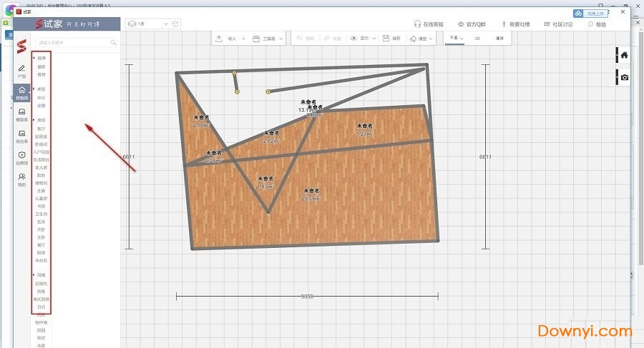This screenshot has height=348, width=644.
Task: Click 在线客服 online support link
Action: 429,24
